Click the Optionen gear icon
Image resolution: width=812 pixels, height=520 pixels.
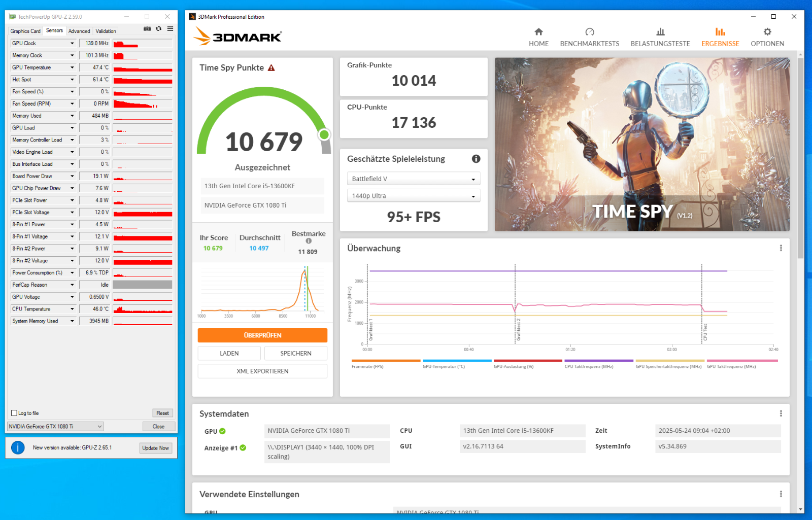click(767, 32)
